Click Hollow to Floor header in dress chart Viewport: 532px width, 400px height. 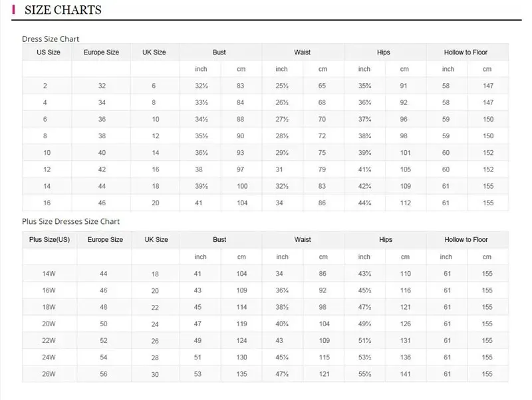pos(465,52)
